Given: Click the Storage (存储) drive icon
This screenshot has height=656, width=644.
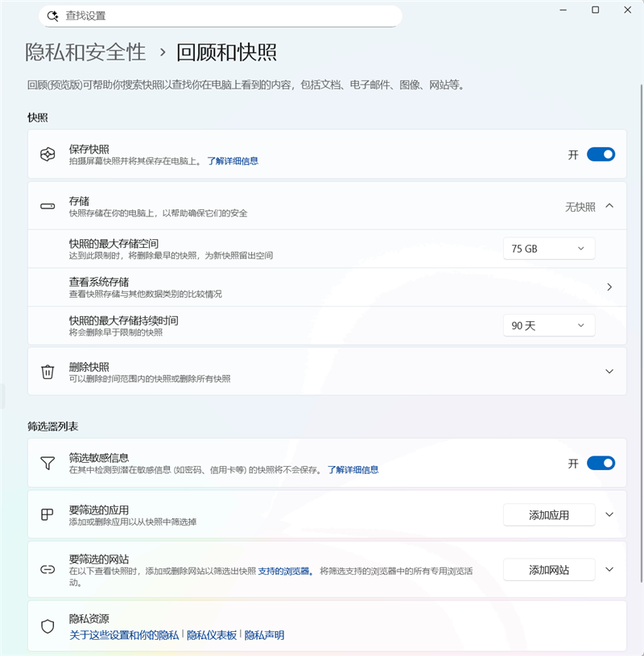Looking at the screenshot, I should click(47, 206).
